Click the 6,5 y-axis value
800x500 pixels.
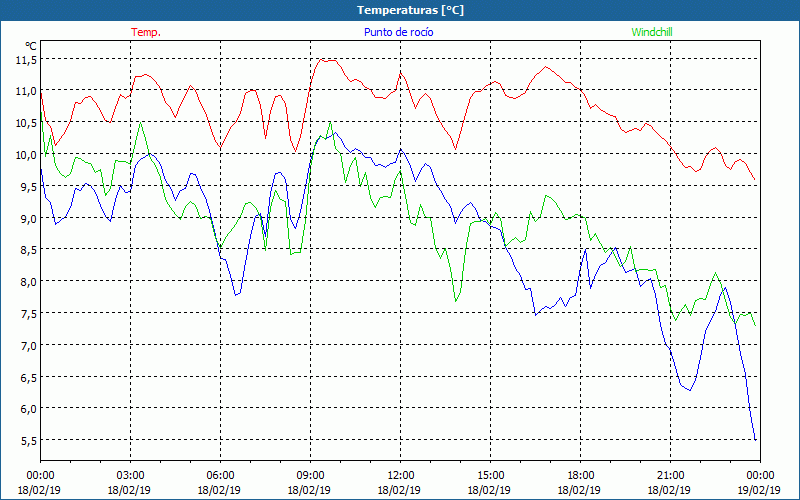click(29, 378)
